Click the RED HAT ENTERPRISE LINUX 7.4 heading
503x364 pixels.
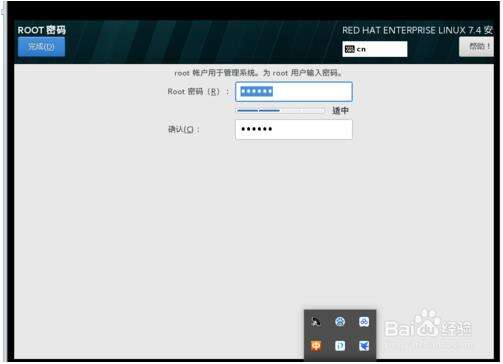(417, 30)
